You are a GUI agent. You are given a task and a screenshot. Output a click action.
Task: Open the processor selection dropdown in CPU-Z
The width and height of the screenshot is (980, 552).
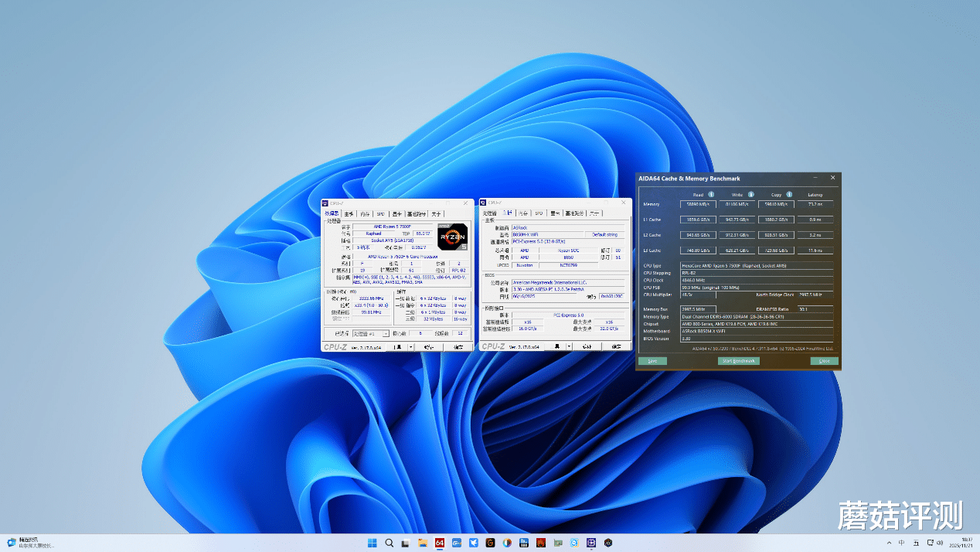click(x=370, y=334)
